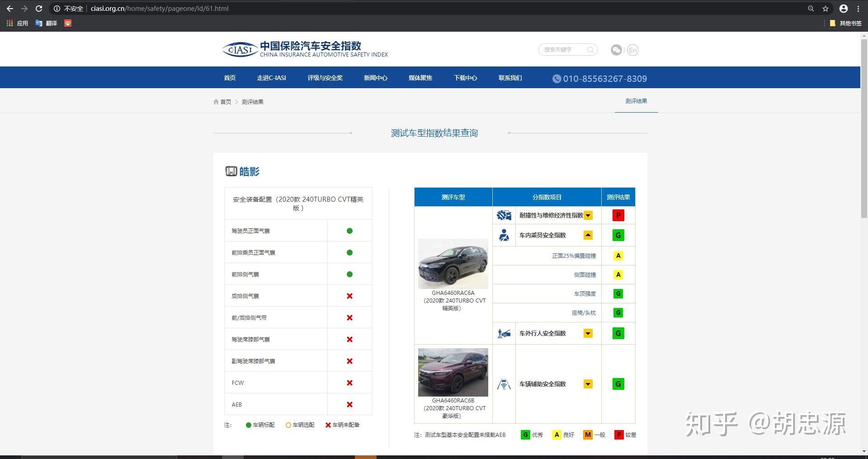Open the Chrome profile avatar
Screen dimensions: 868x459
(x=844, y=9)
